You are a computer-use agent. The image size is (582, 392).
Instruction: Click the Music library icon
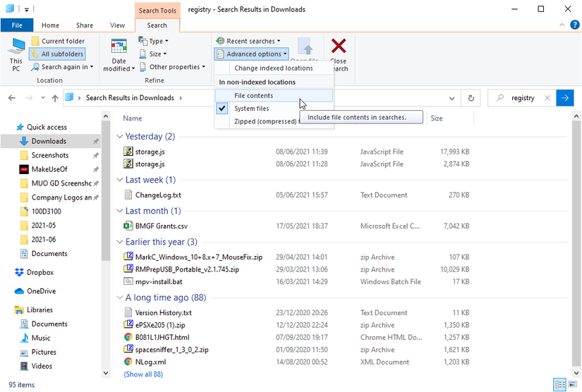tap(25, 338)
